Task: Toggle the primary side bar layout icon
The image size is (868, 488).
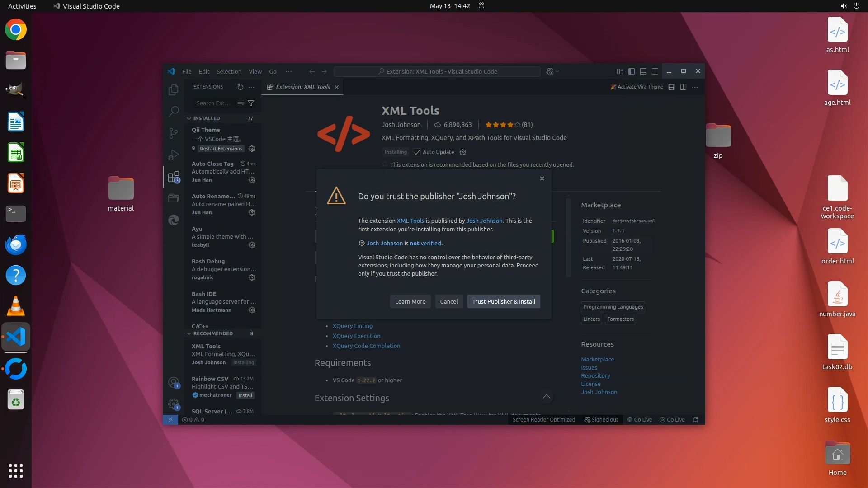Action: (632, 71)
